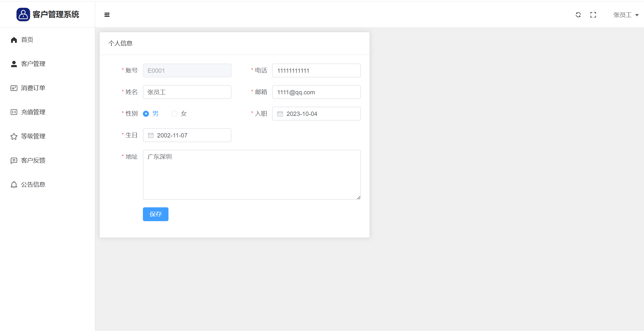Click the 客户管理系统 logo title
This screenshot has height=331, width=644.
pos(55,14)
